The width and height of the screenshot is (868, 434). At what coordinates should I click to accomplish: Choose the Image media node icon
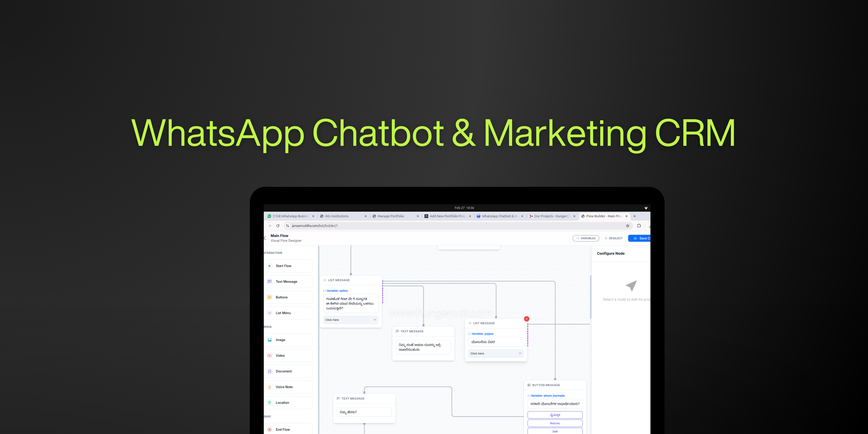[269, 340]
